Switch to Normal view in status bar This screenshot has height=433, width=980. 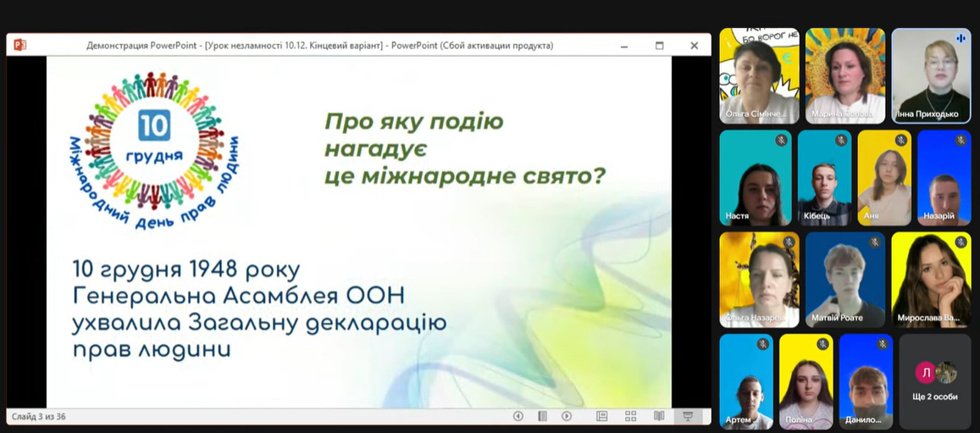602,416
